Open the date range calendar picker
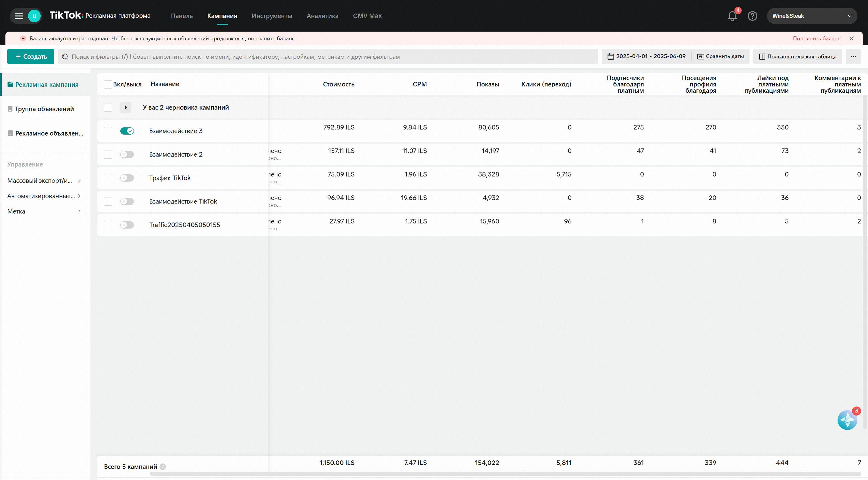Screen dimensions: 868x480 pyautogui.click(x=646, y=57)
